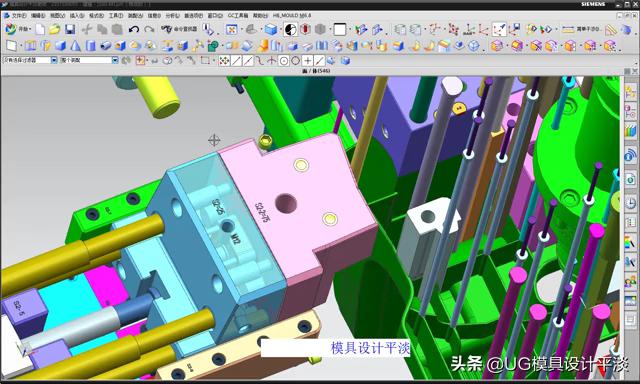Toggle the plus-shaped Existing Point snap option
The height and width of the screenshot is (384, 640).
(307, 61)
